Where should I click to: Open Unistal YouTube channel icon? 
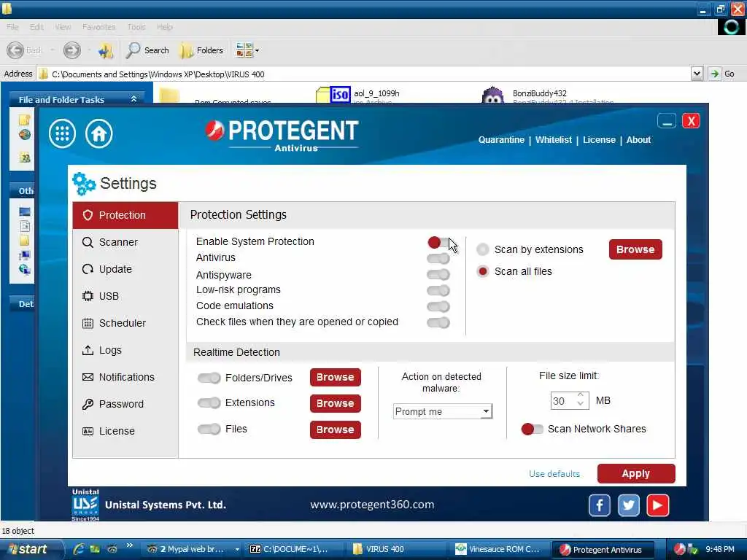[658, 505]
